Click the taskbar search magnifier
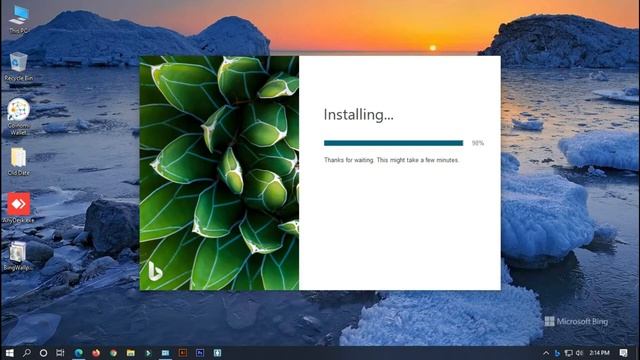The width and height of the screenshot is (640, 360). [x=27, y=353]
